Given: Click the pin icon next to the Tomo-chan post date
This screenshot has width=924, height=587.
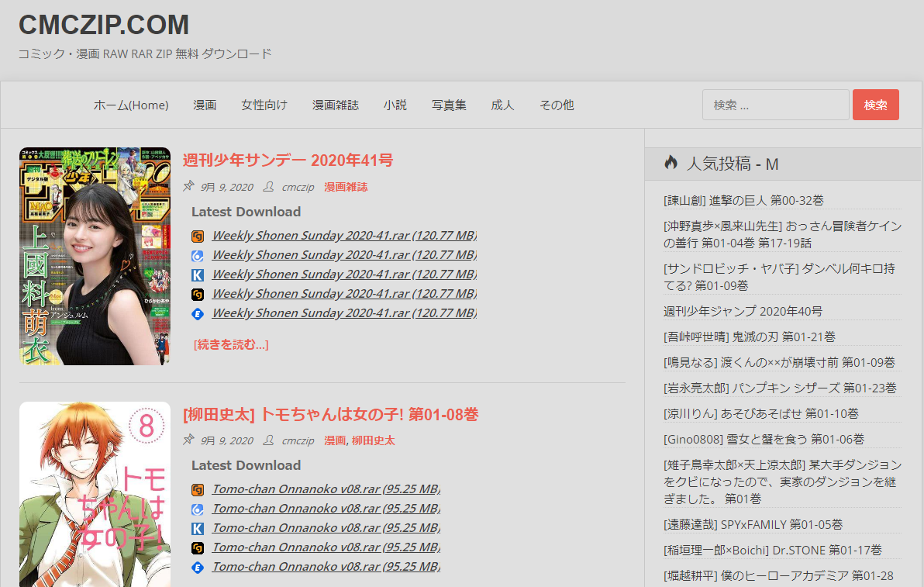Looking at the screenshot, I should click(x=188, y=440).
